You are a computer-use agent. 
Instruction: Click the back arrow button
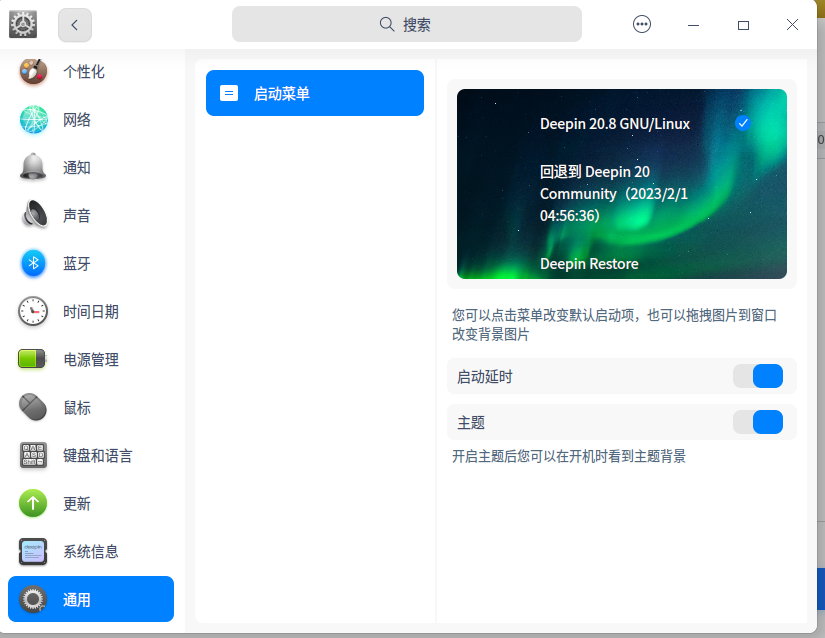coord(74,23)
